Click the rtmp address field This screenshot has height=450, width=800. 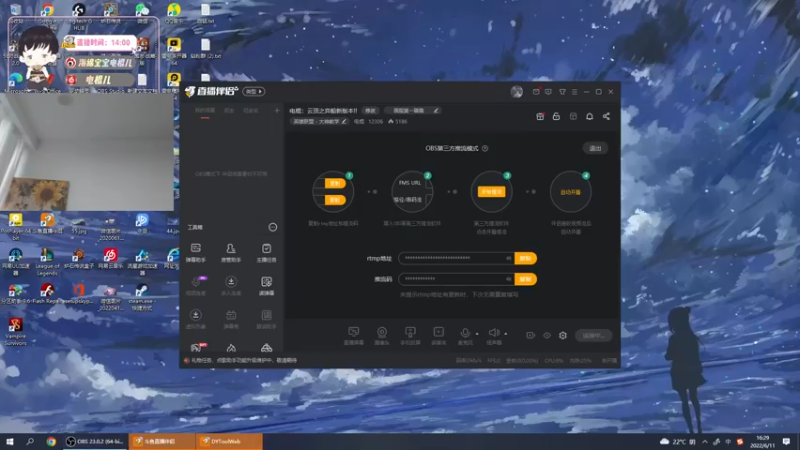click(x=456, y=258)
